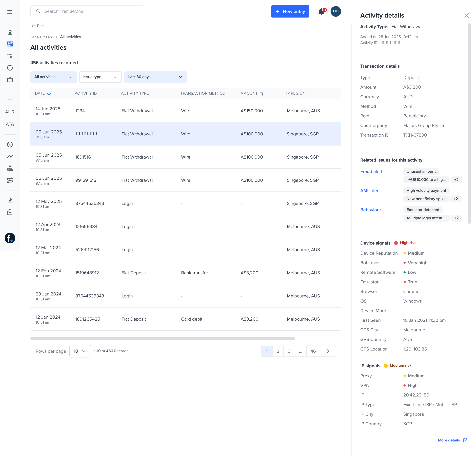Screen dimensions: 476x457
Task: Click the organization hierarchy icon
Action: 10,168
